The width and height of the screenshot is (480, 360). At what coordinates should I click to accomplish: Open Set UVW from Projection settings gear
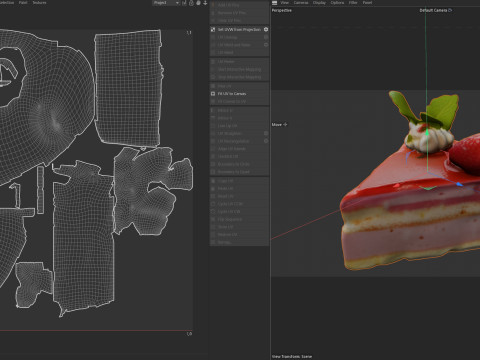pyautogui.click(x=266, y=29)
